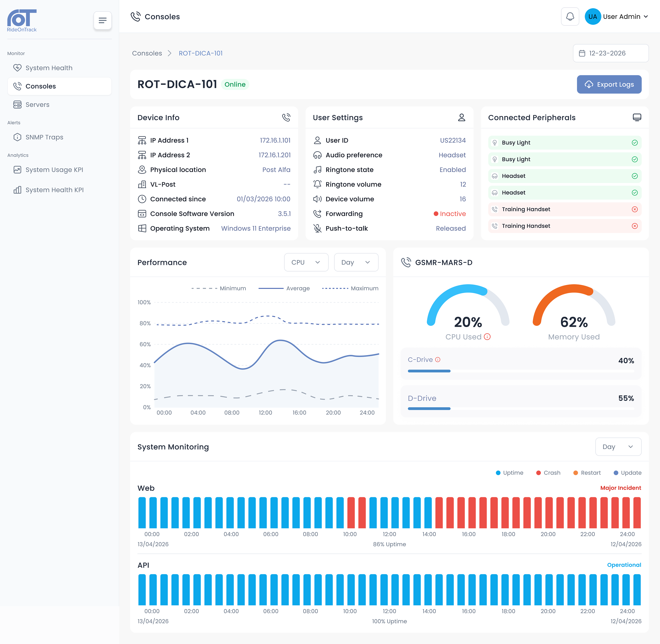Screen dimensions: 660x644
Task: Click the IP address 172.16.1.101 value
Action: click(x=275, y=140)
